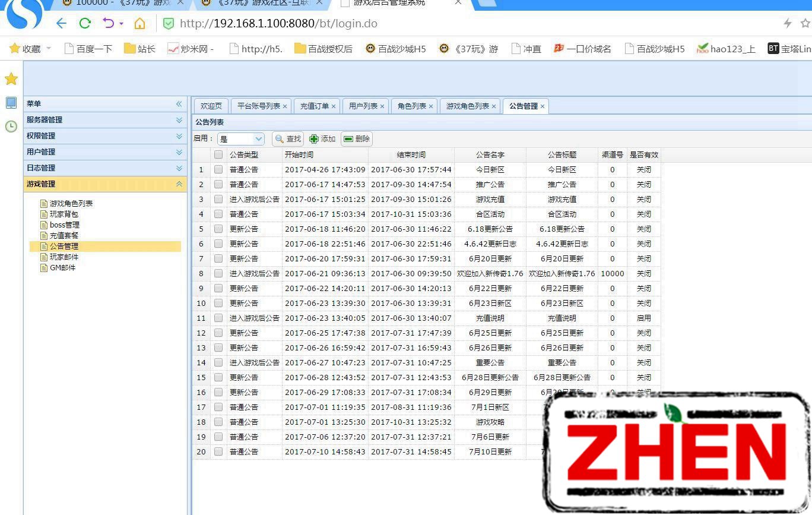Collapse the 游戏管理 menu section
This screenshot has width=812, height=515.
[x=179, y=184]
